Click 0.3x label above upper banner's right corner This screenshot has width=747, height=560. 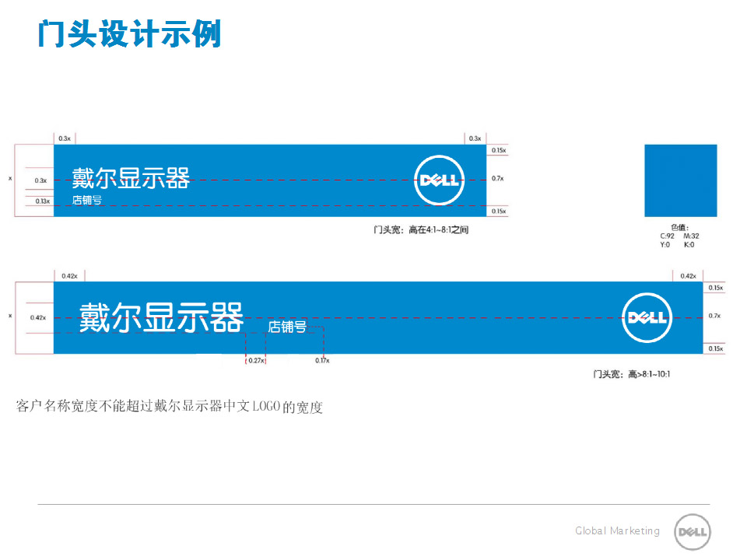pos(475,138)
